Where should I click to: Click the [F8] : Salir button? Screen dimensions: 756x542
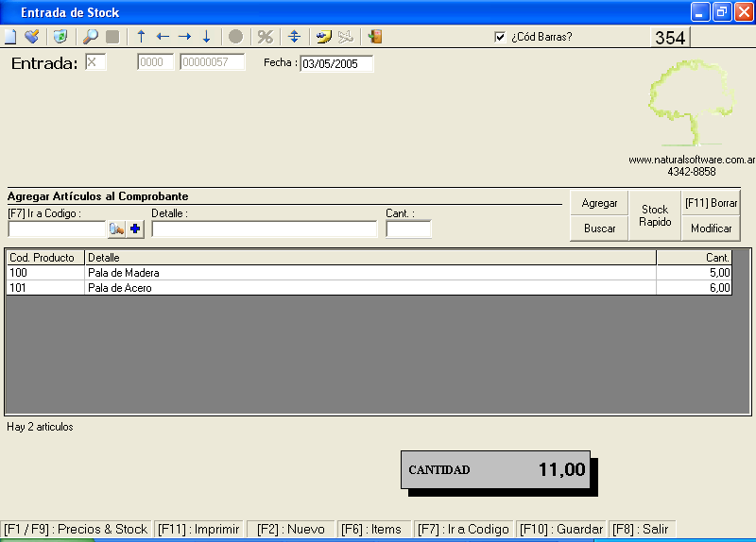pos(641,529)
